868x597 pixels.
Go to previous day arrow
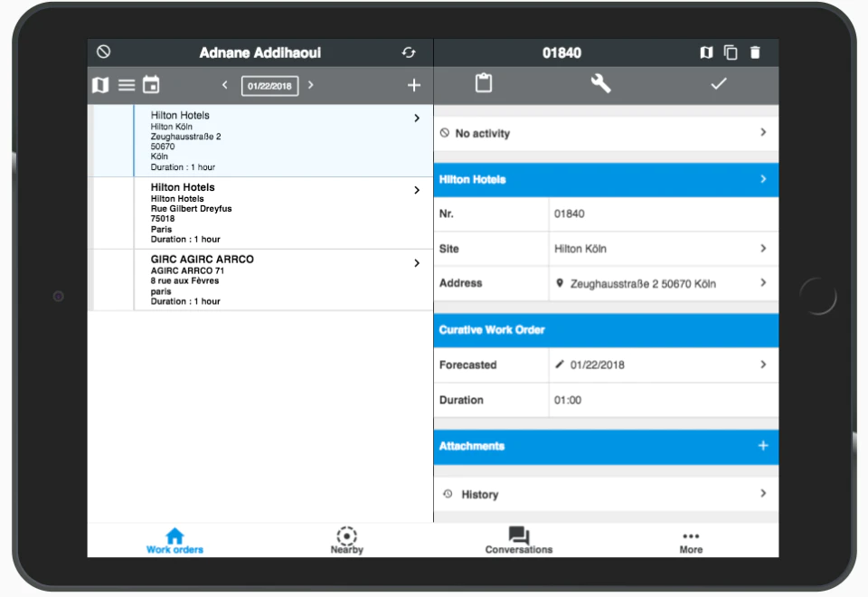(225, 85)
